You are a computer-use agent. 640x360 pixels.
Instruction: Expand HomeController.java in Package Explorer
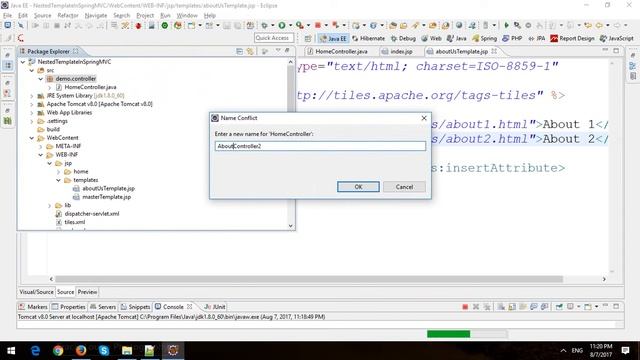(49, 87)
